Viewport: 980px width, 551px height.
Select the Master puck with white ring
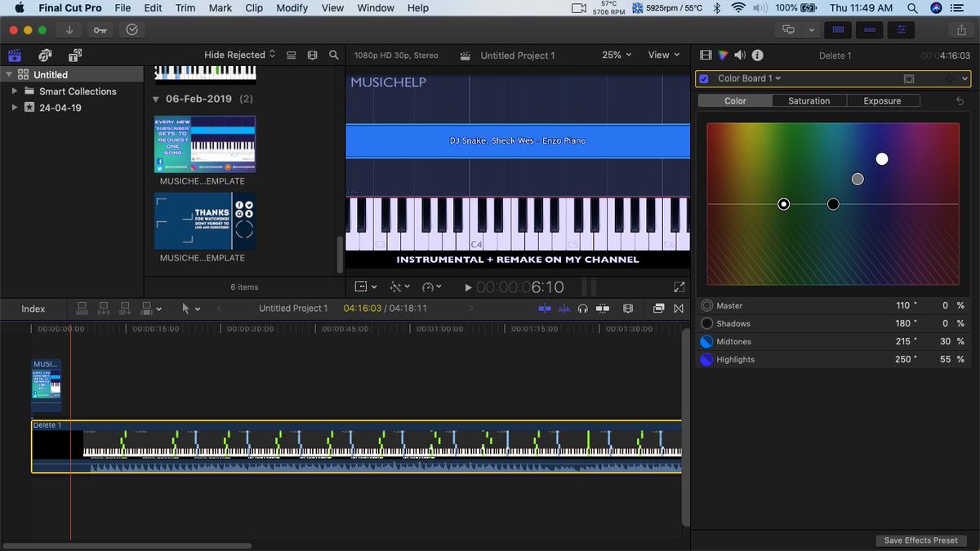coord(784,204)
